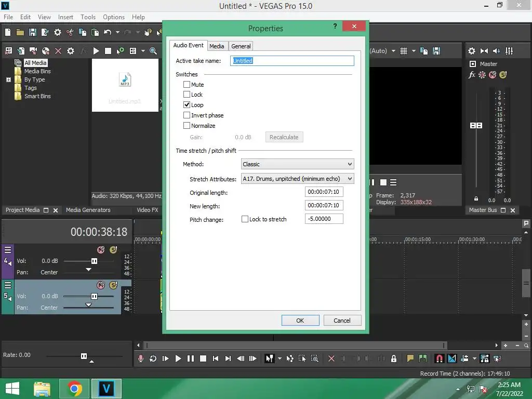The image size is (532, 399).
Task: Open the Overlays grid dropdown in preview
Action: (x=414, y=51)
